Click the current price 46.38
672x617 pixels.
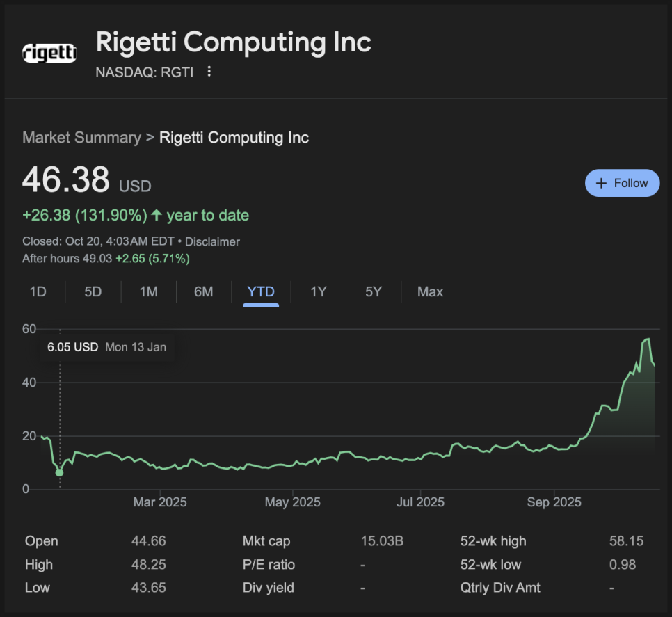(66, 179)
